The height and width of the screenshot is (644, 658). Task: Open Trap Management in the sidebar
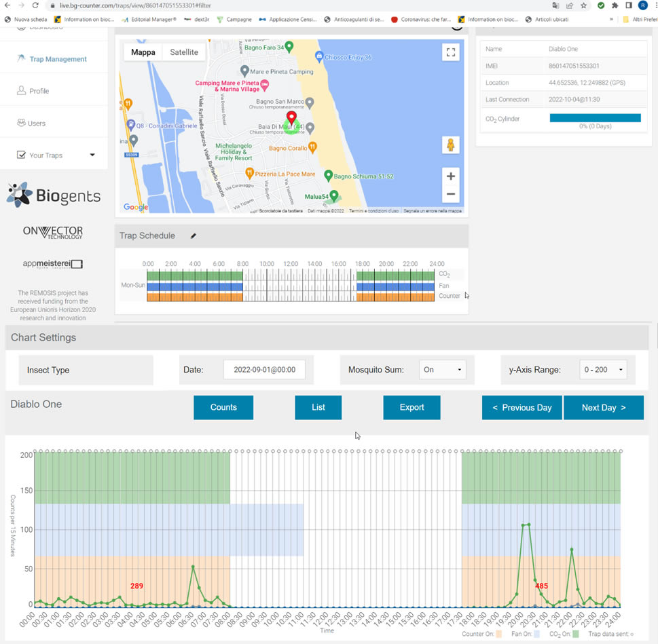coord(58,59)
